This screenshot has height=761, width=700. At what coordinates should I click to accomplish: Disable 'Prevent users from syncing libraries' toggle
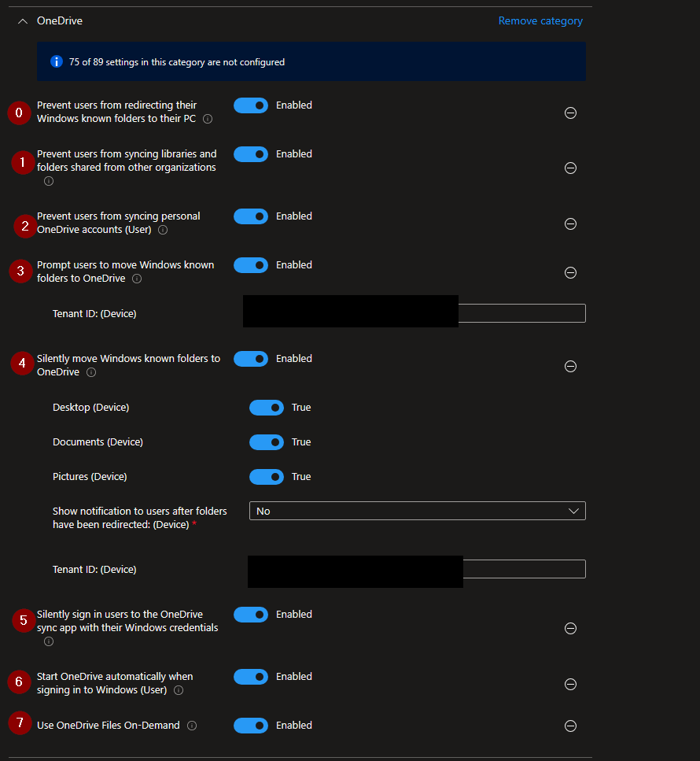[x=251, y=154]
